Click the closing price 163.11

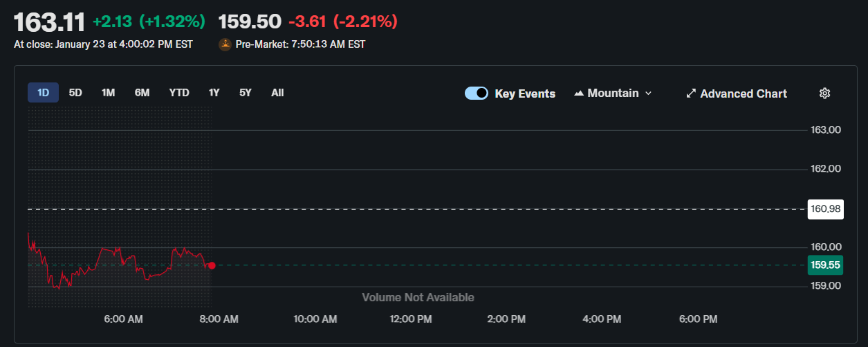coord(49,22)
